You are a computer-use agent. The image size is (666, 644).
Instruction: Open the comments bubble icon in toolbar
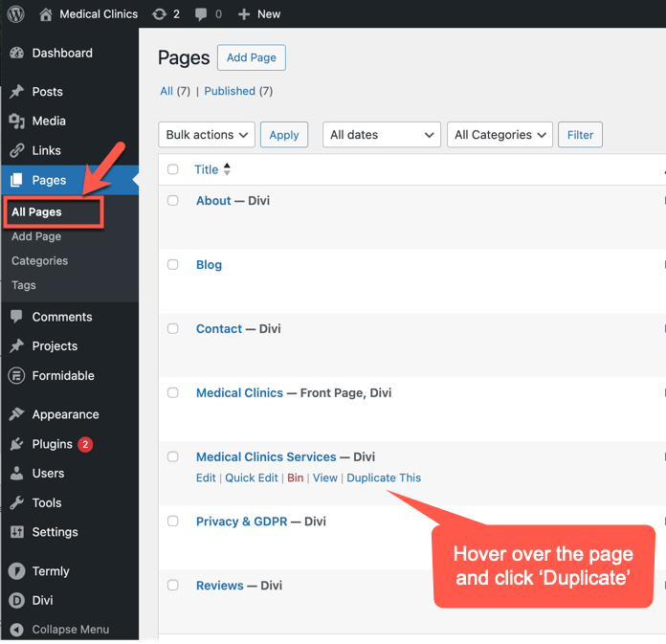(202, 14)
